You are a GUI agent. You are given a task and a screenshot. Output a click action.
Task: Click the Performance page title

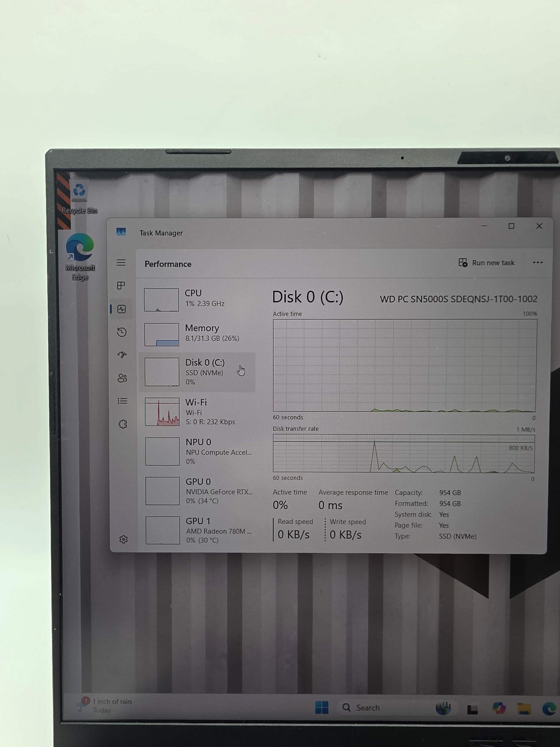168,264
